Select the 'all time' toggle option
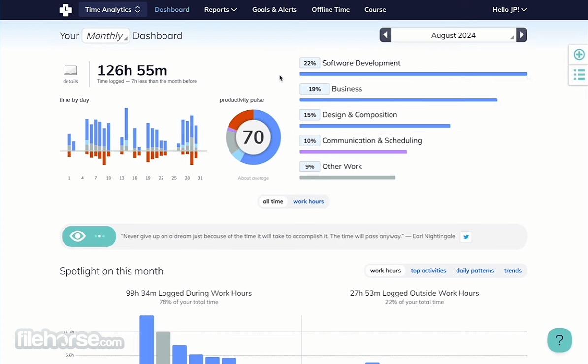The width and height of the screenshot is (588, 364). pos(273,201)
